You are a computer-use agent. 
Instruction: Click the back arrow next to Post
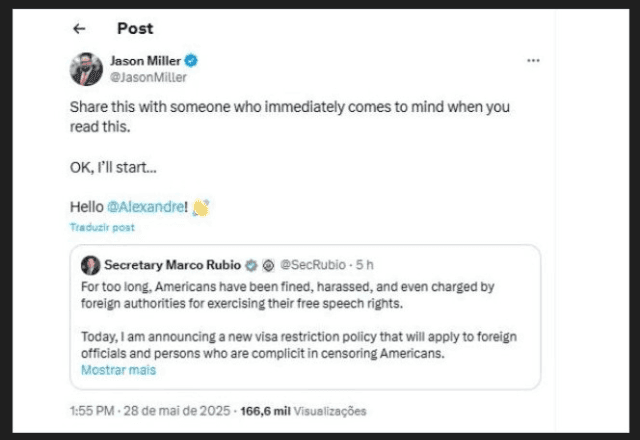coord(80,29)
